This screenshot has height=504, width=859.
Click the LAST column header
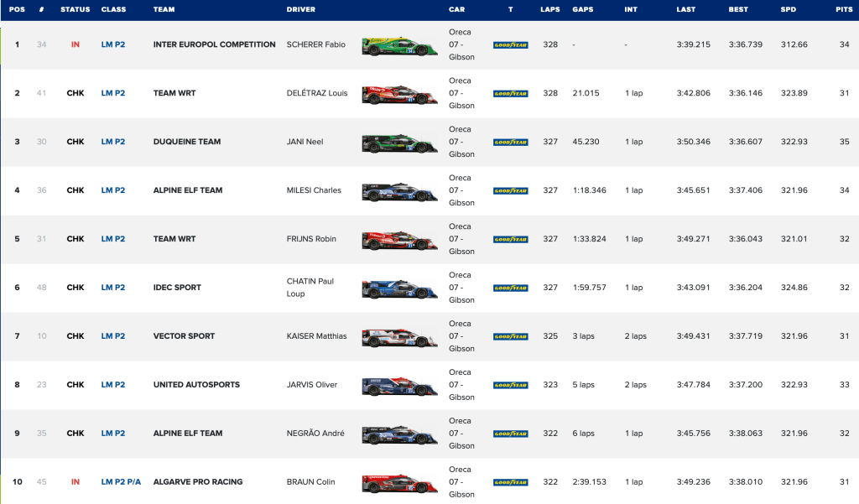[686, 9]
